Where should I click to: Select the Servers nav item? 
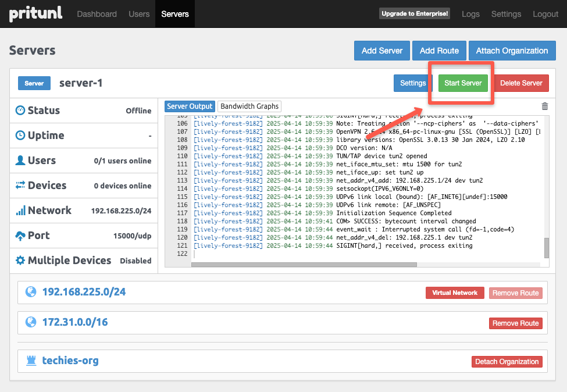[175, 14]
